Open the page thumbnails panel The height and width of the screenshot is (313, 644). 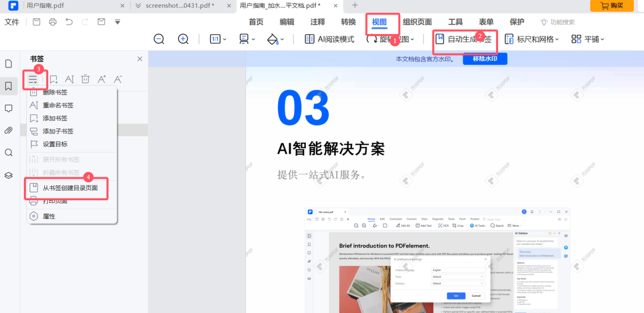tap(8, 63)
